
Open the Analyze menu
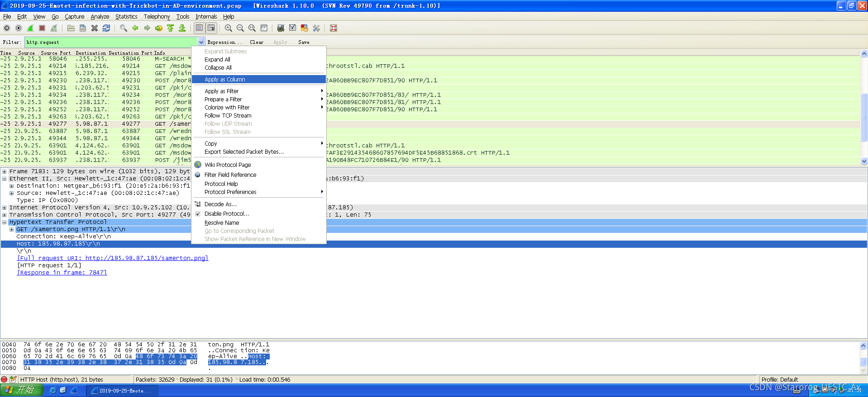pyautogui.click(x=100, y=17)
